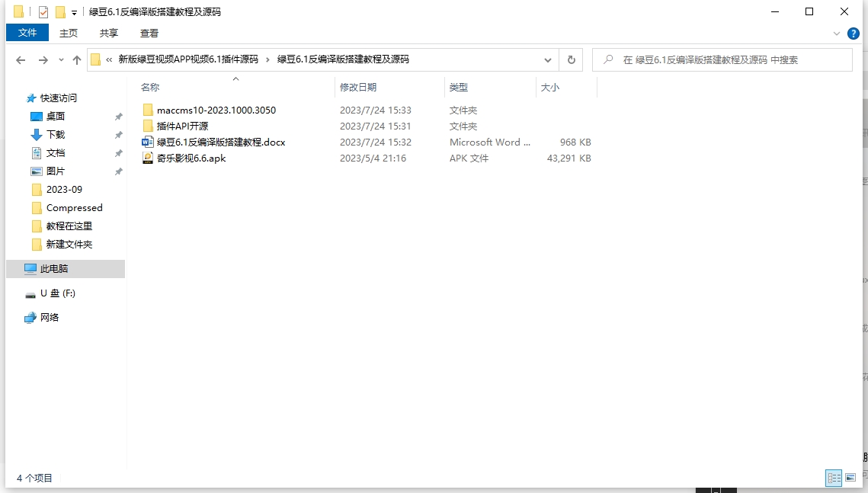Click the Properties icon in quick access toolbar

pyautogui.click(x=43, y=11)
